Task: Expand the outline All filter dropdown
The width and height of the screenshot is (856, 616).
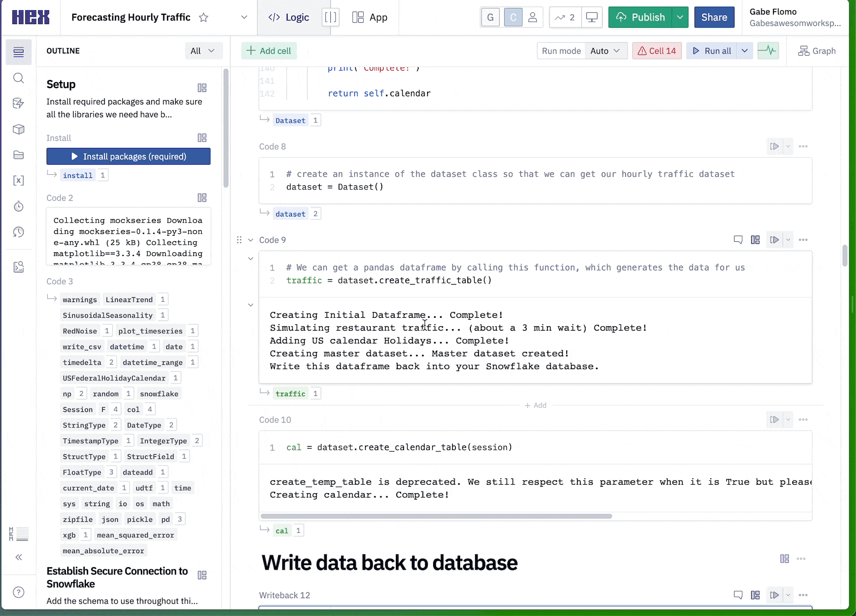Action: pyautogui.click(x=202, y=51)
